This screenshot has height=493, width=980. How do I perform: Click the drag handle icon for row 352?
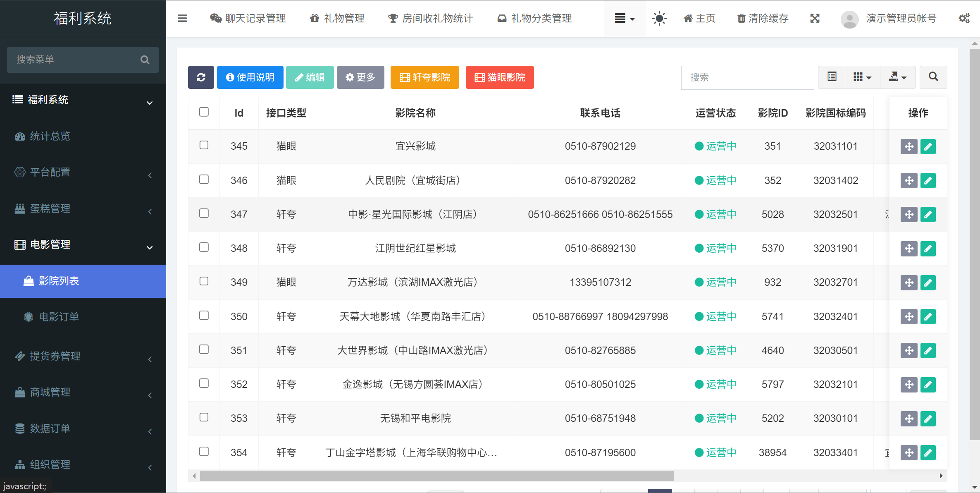pyautogui.click(x=909, y=385)
